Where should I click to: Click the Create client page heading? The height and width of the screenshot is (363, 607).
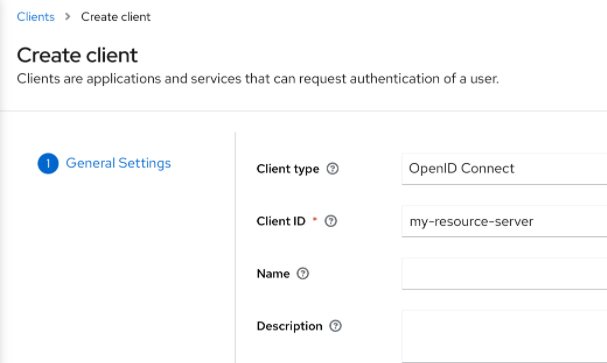point(77,55)
